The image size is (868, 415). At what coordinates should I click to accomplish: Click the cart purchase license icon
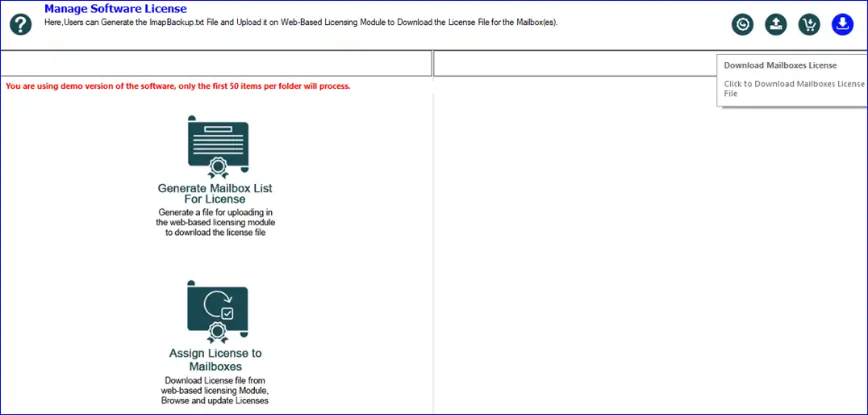click(808, 24)
